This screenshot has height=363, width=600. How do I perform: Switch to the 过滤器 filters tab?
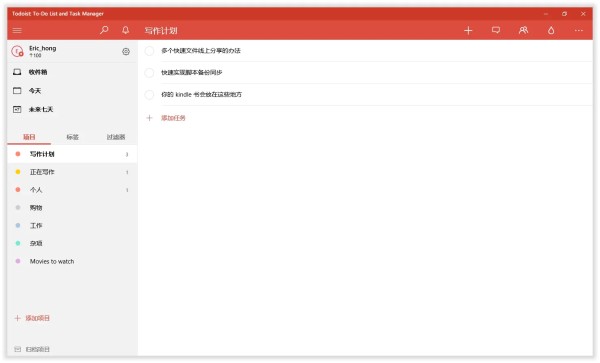point(116,137)
